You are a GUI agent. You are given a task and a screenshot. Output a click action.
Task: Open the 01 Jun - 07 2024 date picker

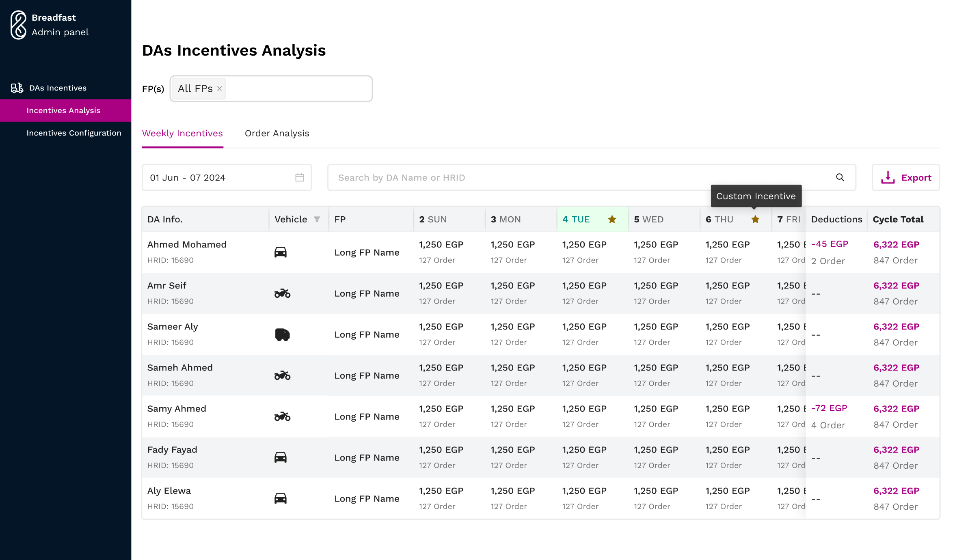227,177
